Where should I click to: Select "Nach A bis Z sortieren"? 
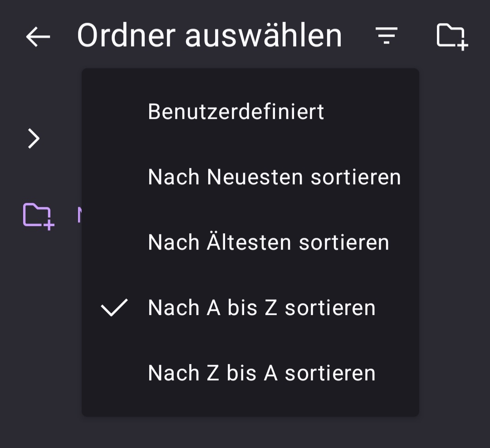[x=261, y=308]
